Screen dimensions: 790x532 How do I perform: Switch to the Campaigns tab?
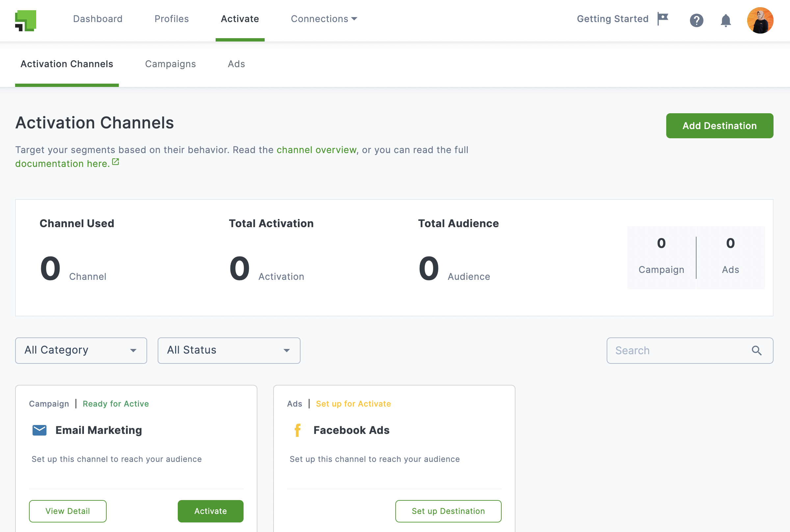click(x=171, y=64)
